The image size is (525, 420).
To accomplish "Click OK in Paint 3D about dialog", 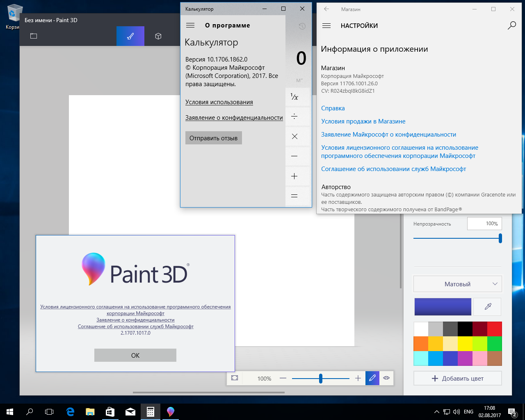I will click(x=135, y=355).
